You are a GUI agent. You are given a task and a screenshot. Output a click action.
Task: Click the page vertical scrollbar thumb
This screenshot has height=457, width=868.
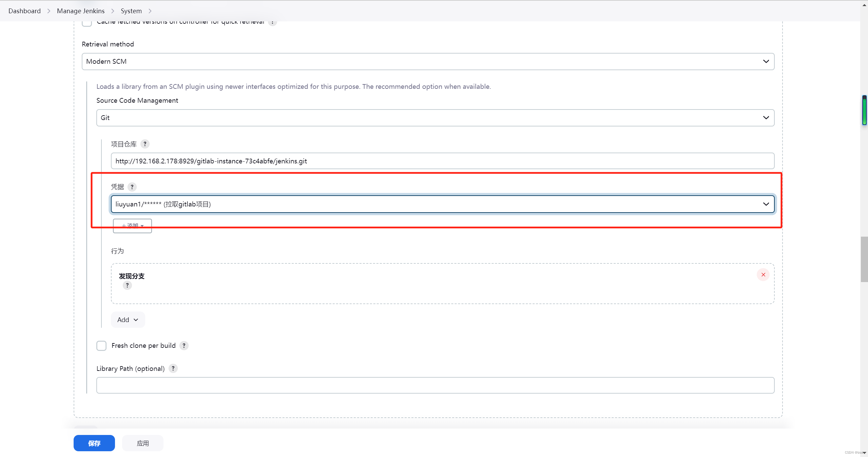(x=864, y=259)
